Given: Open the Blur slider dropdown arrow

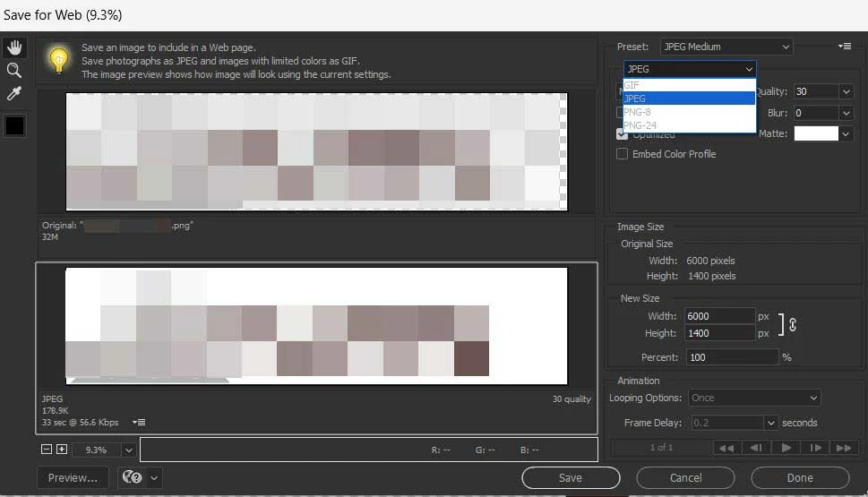Looking at the screenshot, I should (x=847, y=113).
